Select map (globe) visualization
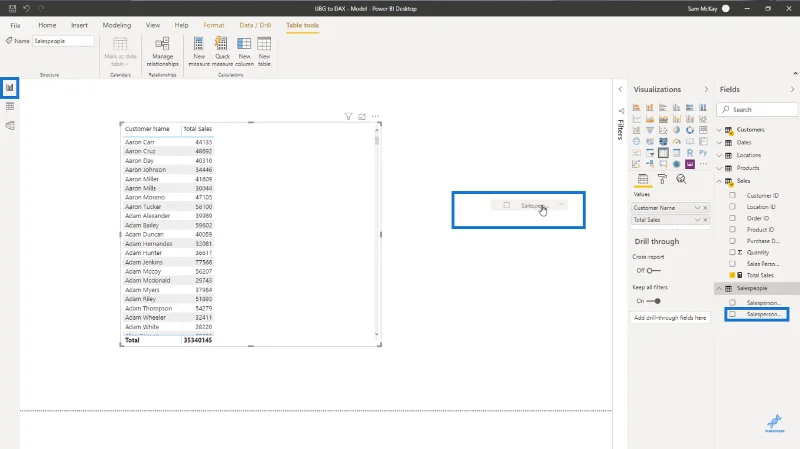The height and width of the screenshot is (449, 800). point(636,141)
